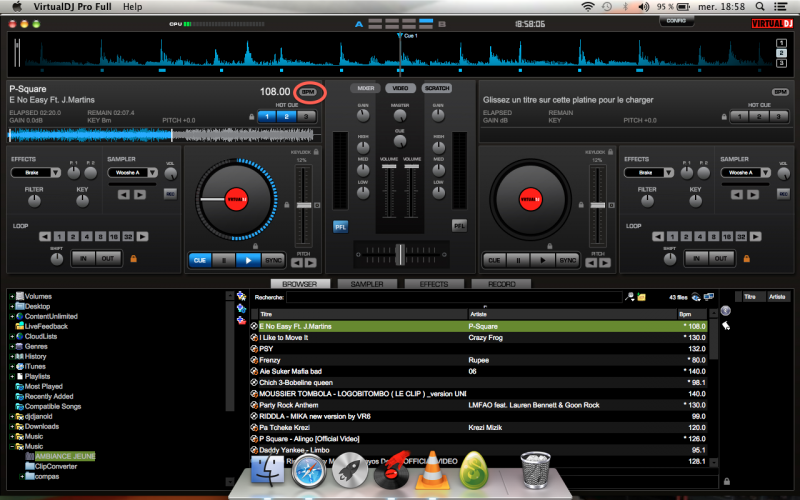Click the left deck BPM button
800x500 pixels.
(x=308, y=91)
